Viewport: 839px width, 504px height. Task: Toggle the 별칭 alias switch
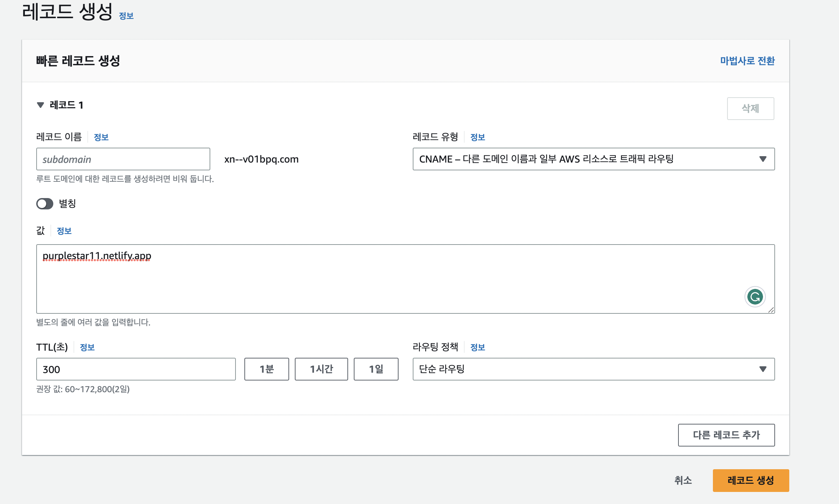pos(45,204)
